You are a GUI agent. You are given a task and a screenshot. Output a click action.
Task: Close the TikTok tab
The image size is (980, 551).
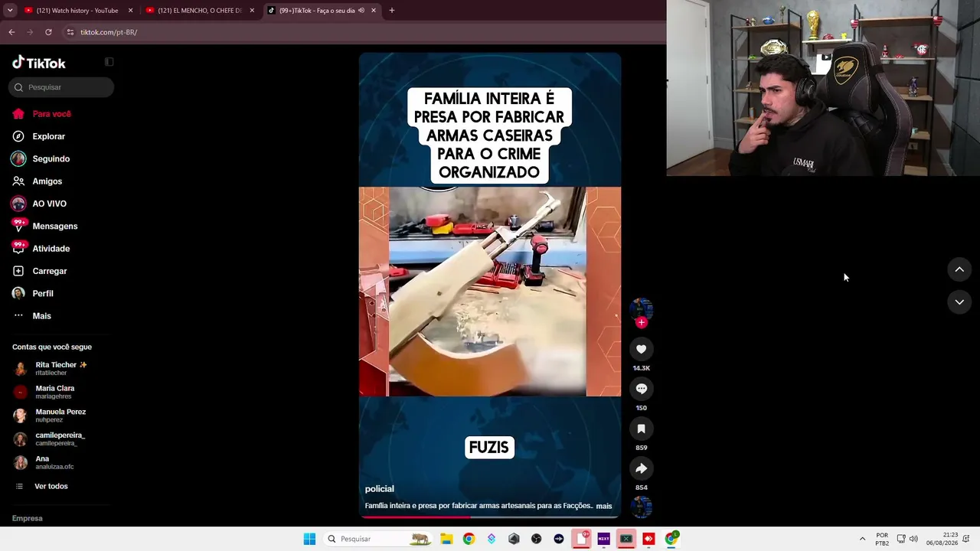pyautogui.click(x=374, y=11)
